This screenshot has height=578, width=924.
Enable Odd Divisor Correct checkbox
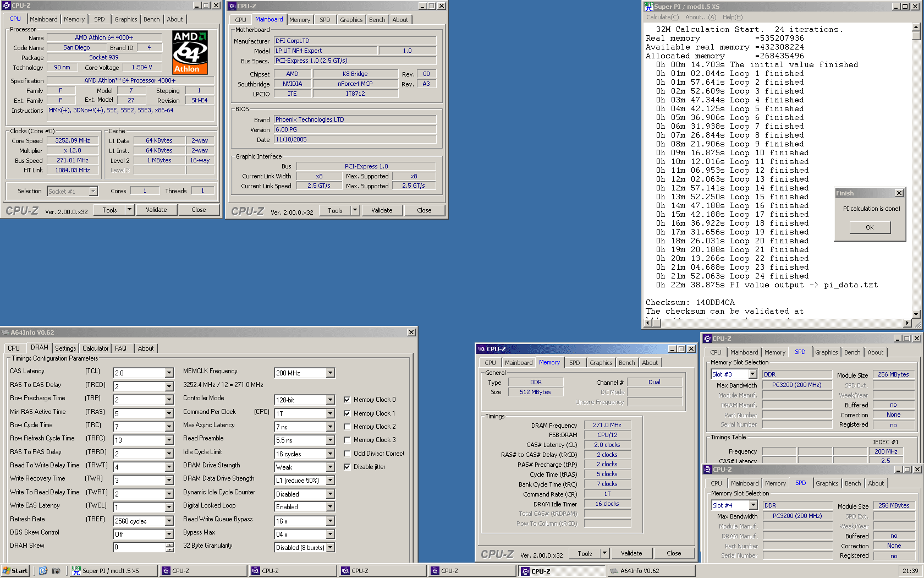347,454
